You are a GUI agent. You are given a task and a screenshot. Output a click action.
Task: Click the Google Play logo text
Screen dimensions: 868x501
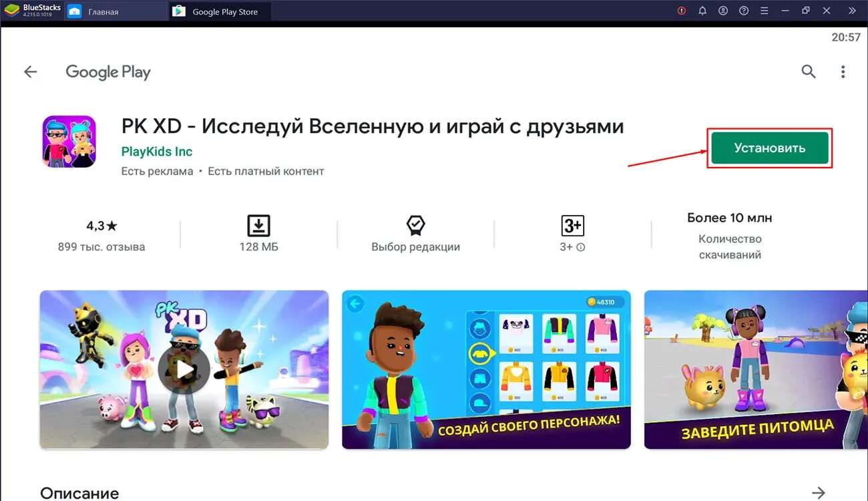click(108, 72)
